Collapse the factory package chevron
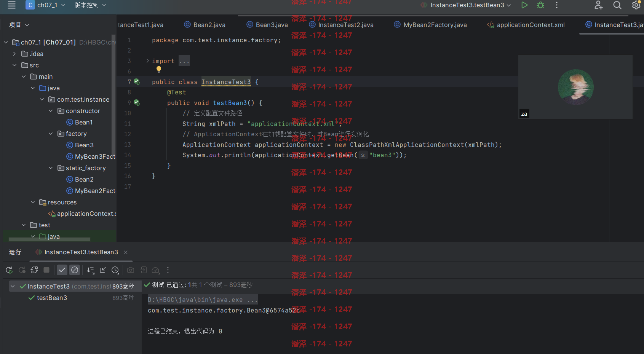 tap(51, 134)
